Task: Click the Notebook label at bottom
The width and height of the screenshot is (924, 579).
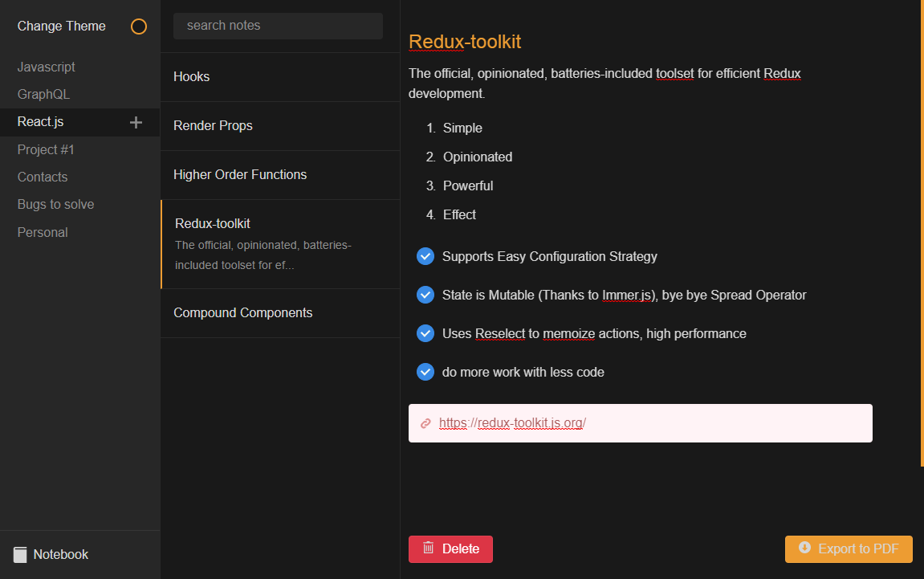Action: (61, 555)
